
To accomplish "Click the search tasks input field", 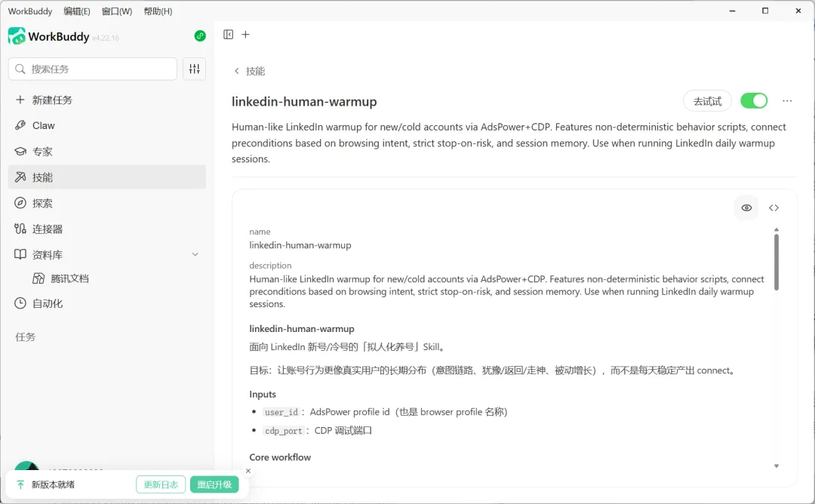I will pos(93,69).
